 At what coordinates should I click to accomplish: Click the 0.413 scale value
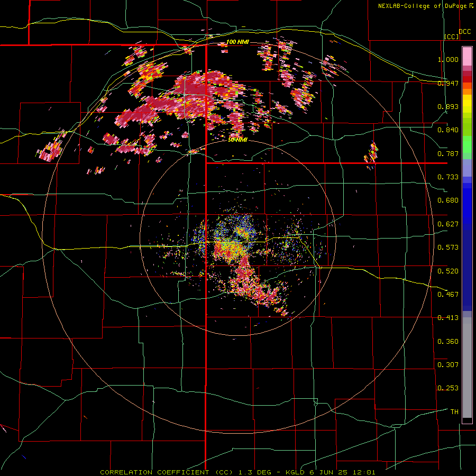click(x=448, y=318)
